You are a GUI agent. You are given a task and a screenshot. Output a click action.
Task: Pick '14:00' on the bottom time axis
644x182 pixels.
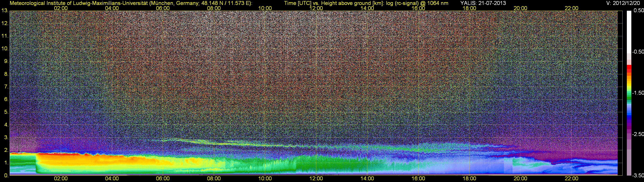coord(367,179)
